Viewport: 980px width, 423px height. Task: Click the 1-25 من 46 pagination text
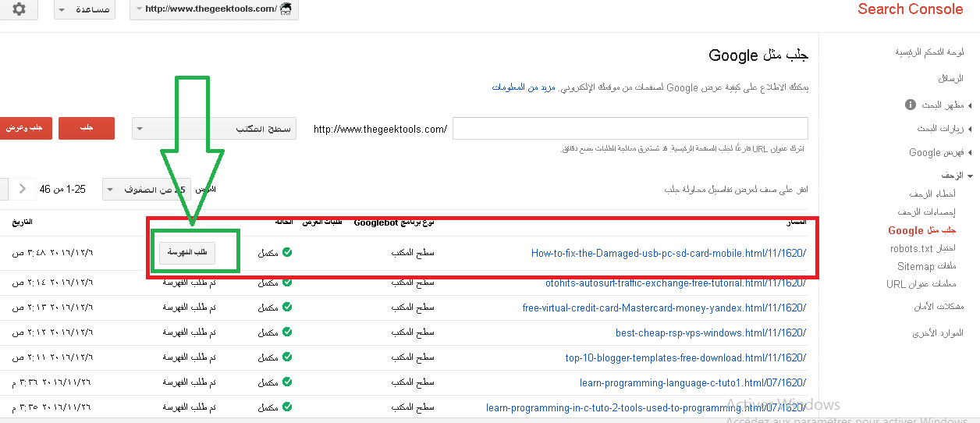click(x=63, y=189)
